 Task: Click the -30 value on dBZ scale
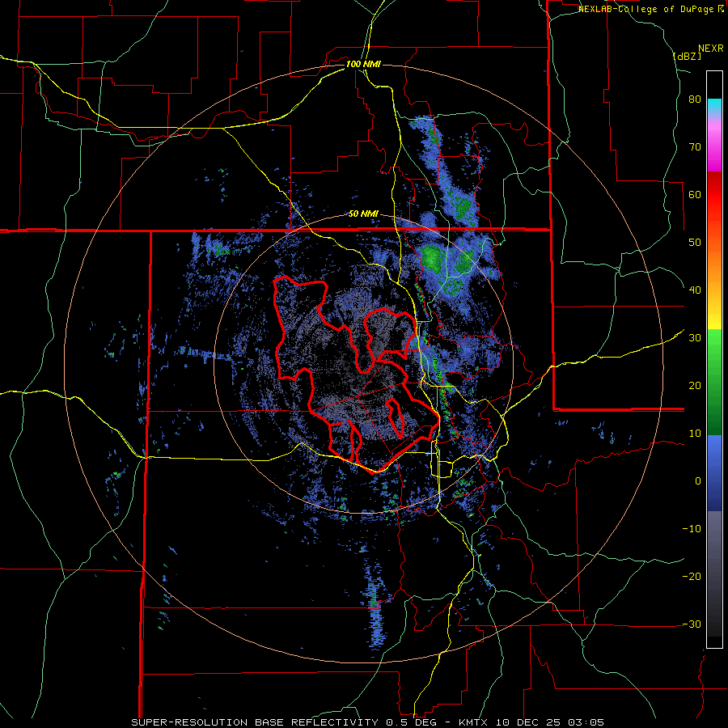[x=692, y=624]
